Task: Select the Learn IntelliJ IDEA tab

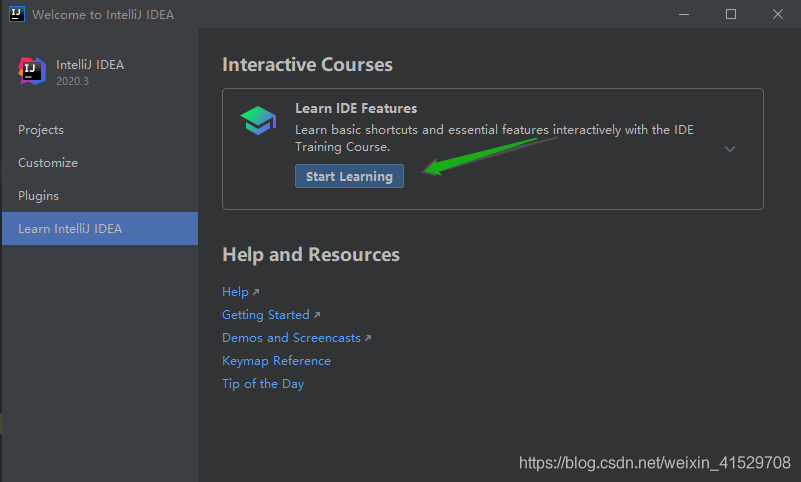Action: 70,229
